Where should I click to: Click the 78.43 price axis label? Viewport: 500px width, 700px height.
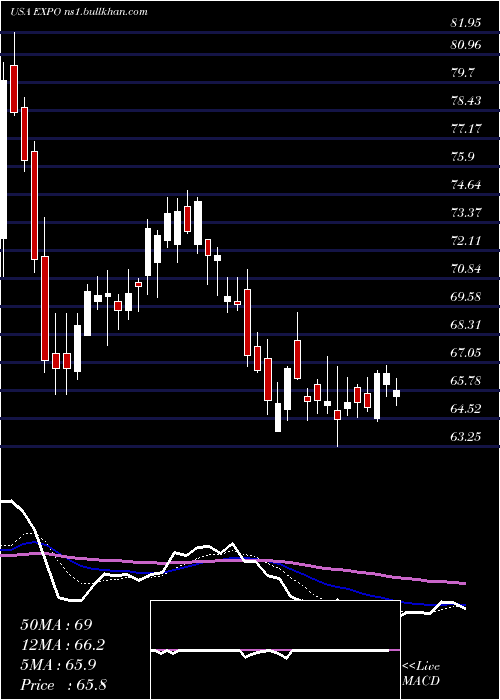click(466, 101)
